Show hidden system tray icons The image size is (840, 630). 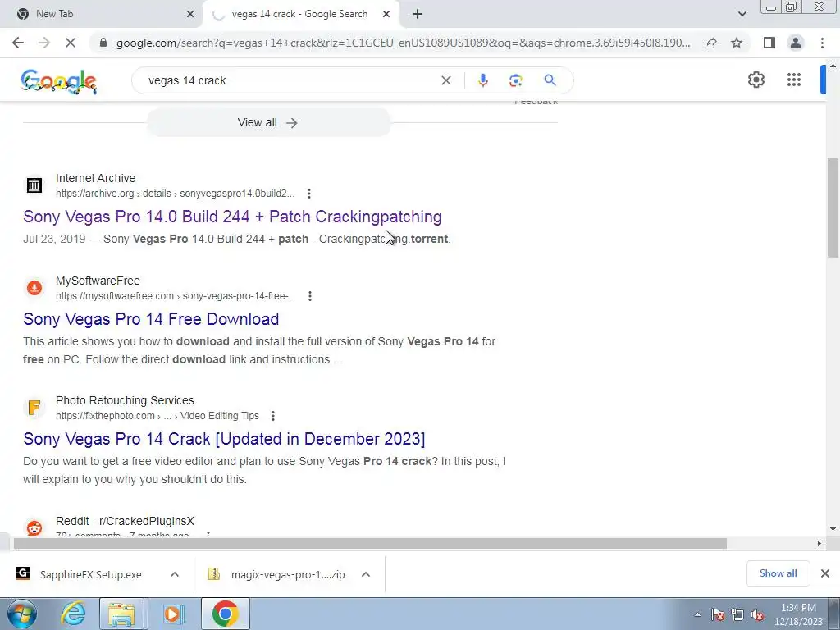[697, 614]
